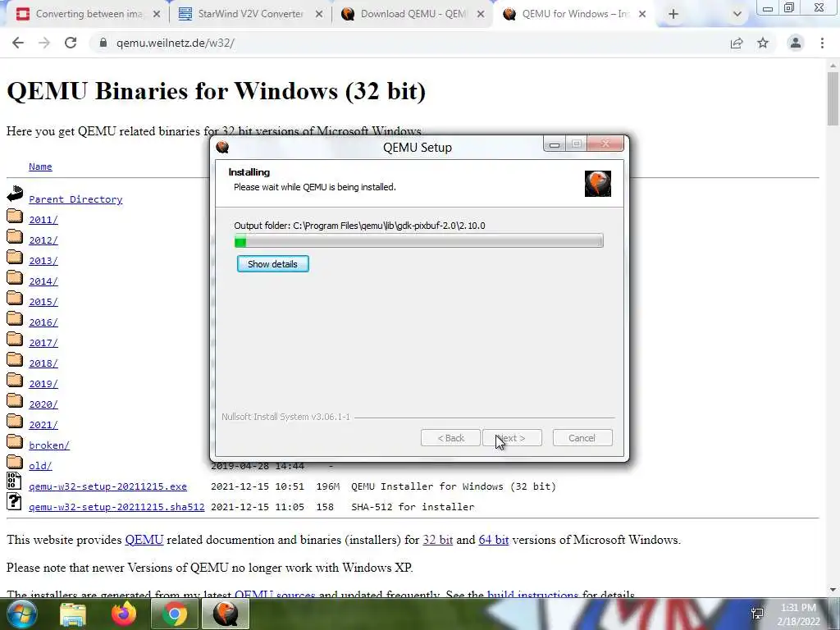
Task: Open the 2020/ folder link
Action: click(43, 404)
